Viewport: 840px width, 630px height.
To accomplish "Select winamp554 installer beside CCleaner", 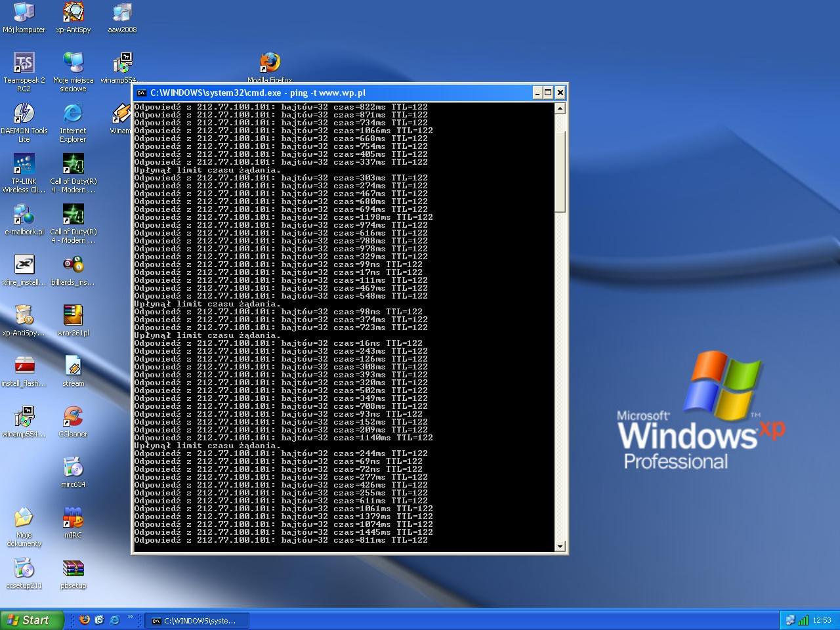I will (24, 421).
